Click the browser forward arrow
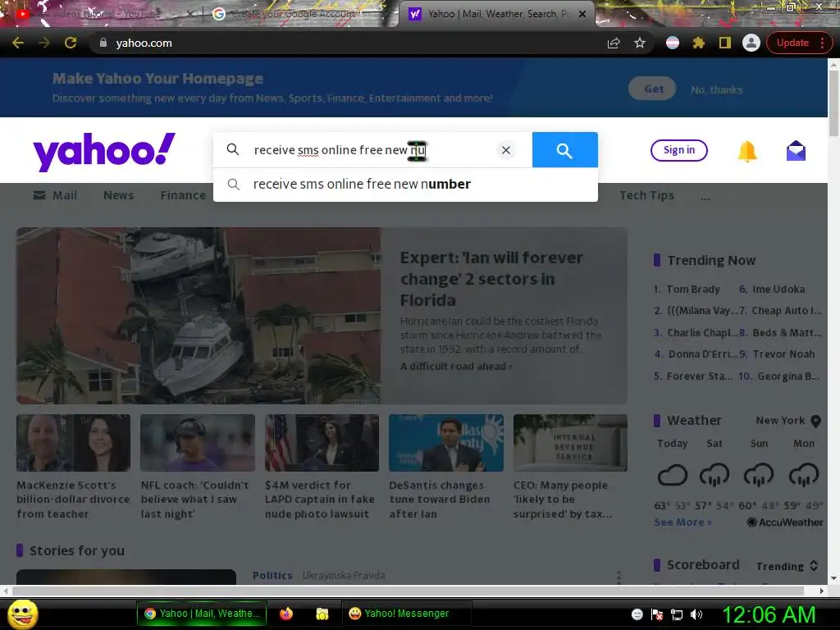Viewport: 840px width, 630px height. [x=44, y=43]
